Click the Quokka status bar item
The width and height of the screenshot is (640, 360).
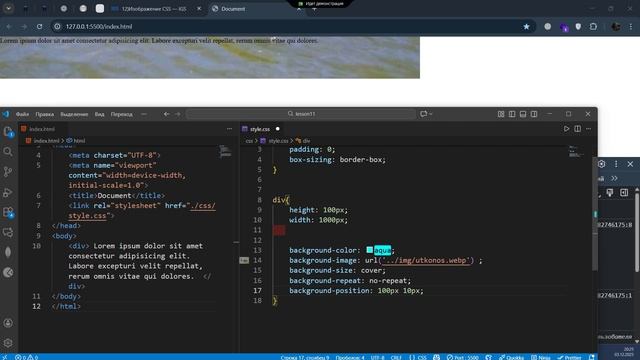(511, 357)
